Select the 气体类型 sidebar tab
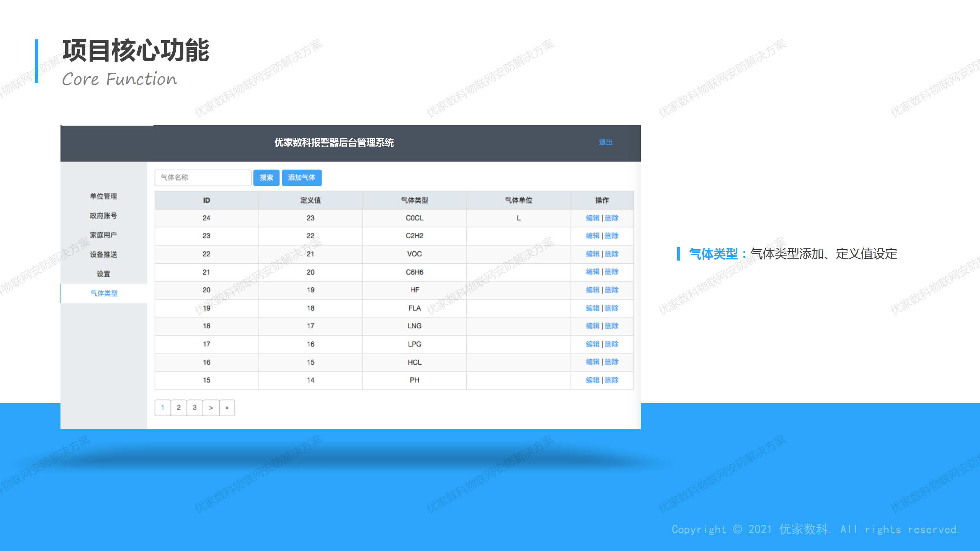The width and height of the screenshot is (980, 551). pos(104,293)
